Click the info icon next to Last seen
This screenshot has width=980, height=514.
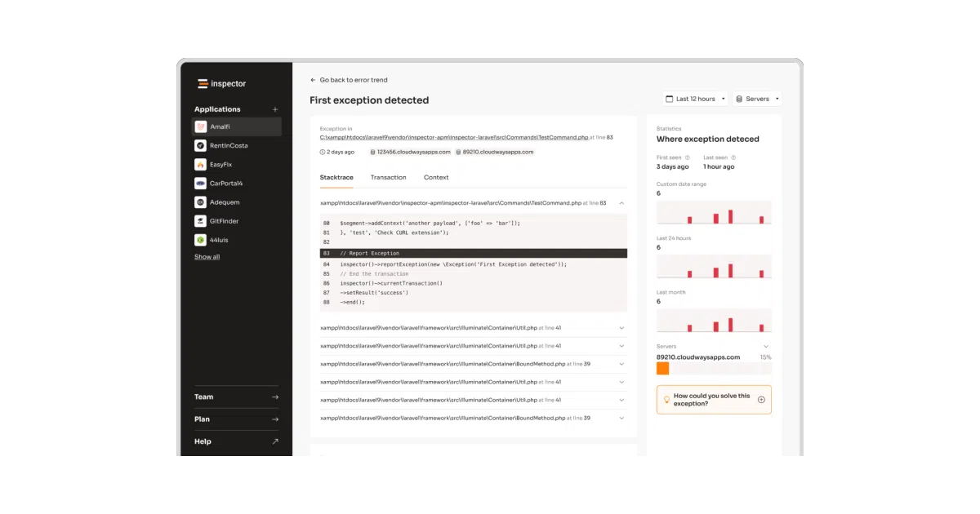click(733, 157)
